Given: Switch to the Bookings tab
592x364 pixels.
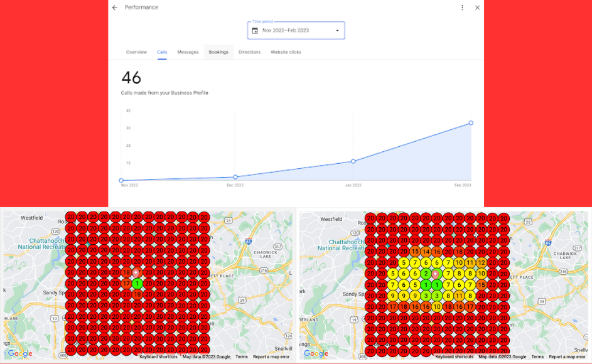Looking at the screenshot, I should pyautogui.click(x=218, y=52).
